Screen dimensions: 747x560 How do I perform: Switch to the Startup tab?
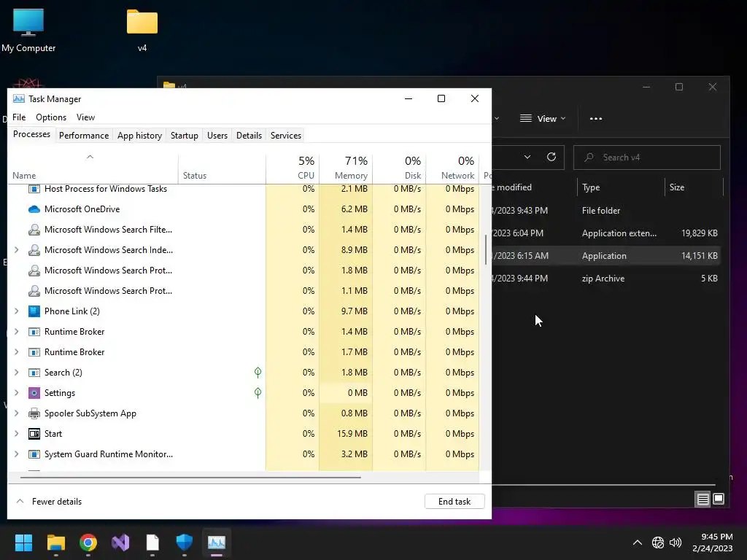[185, 136]
